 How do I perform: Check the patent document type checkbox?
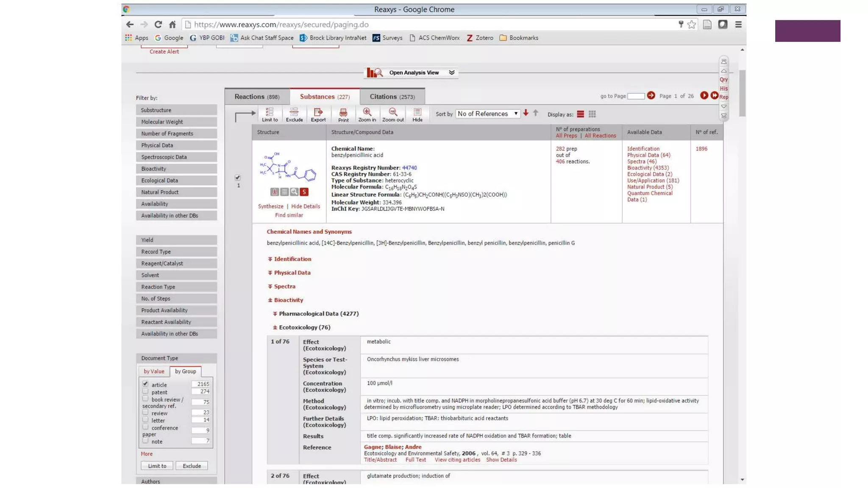click(x=145, y=391)
